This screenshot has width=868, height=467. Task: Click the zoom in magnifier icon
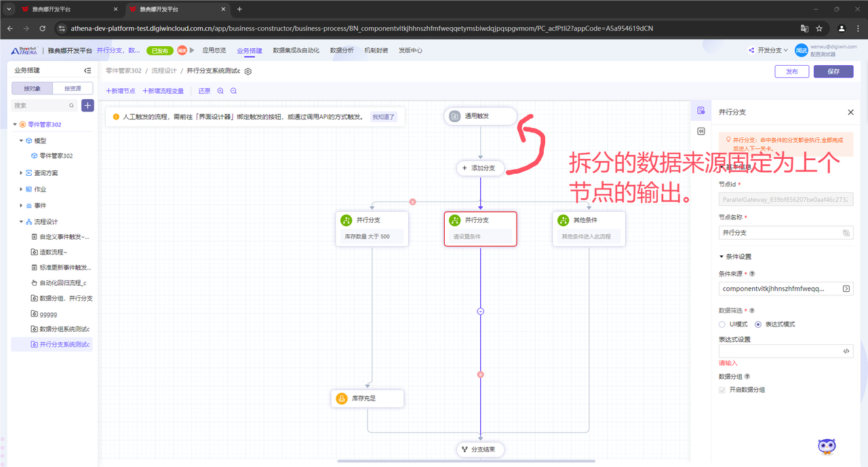click(220, 91)
